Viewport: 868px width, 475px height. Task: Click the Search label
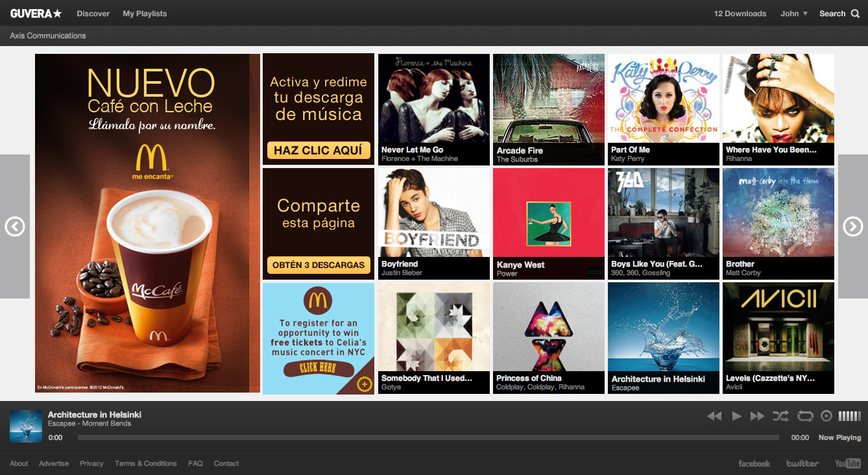point(832,13)
